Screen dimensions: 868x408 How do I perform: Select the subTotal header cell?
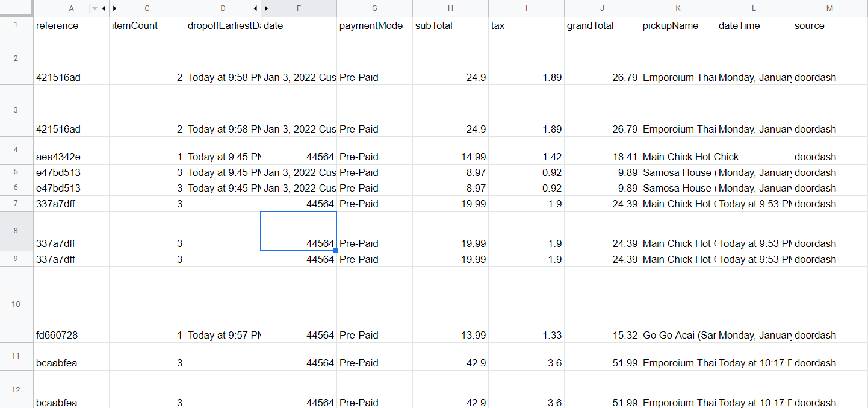[450, 25]
